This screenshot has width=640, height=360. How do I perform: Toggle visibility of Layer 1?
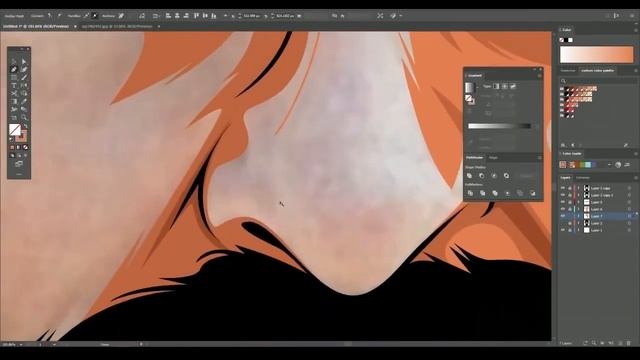pos(563,230)
